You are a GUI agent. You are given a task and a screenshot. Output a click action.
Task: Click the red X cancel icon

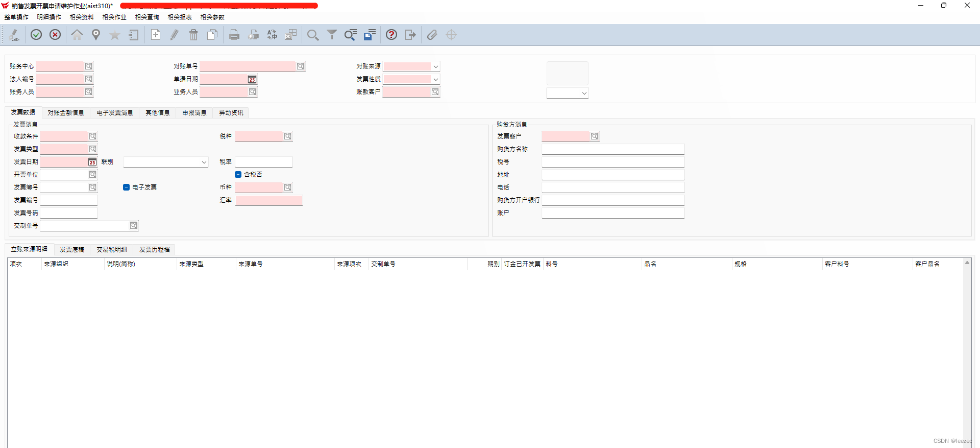pyautogui.click(x=55, y=35)
